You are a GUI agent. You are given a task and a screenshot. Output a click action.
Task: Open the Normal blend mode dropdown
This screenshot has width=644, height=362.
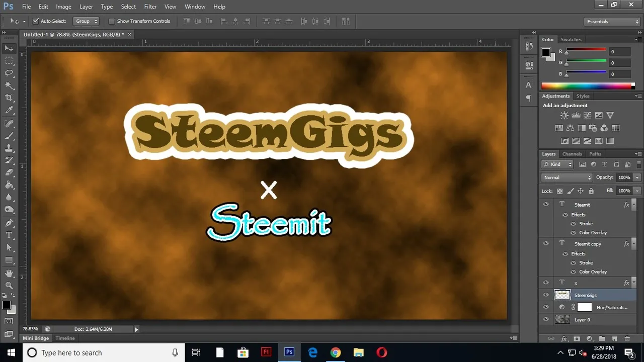coord(567,177)
